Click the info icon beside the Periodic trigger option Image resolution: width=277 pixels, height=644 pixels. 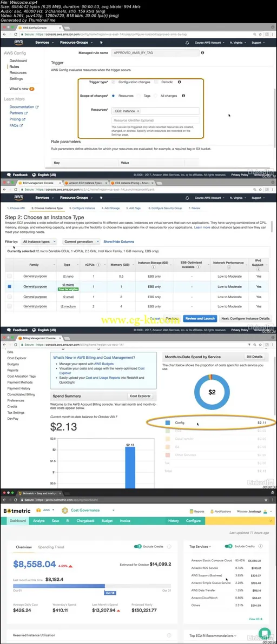(180, 82)
